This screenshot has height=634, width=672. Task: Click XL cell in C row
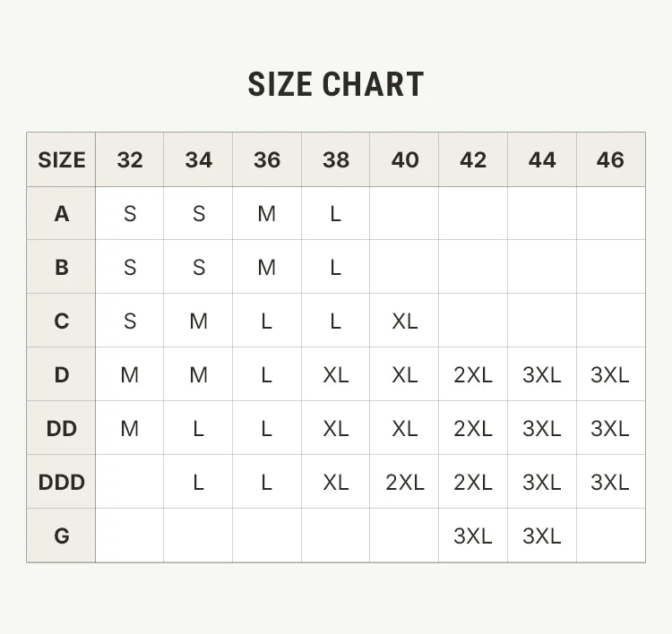point(404,321)
